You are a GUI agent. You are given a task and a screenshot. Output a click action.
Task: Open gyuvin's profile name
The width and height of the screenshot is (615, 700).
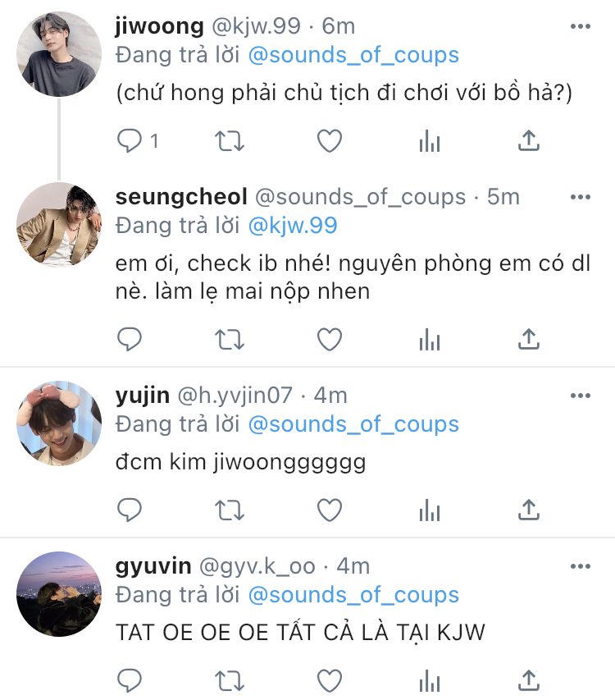153,566
